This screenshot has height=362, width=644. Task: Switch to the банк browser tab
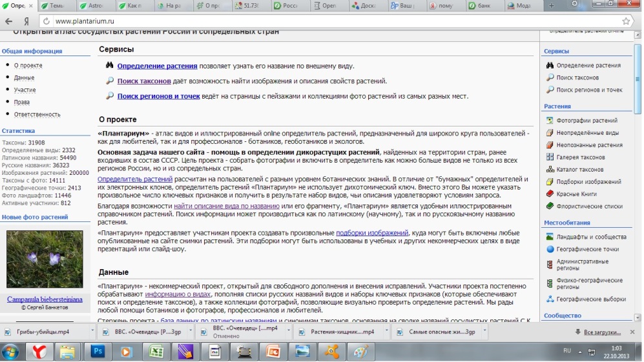click(x=483, y=6)
